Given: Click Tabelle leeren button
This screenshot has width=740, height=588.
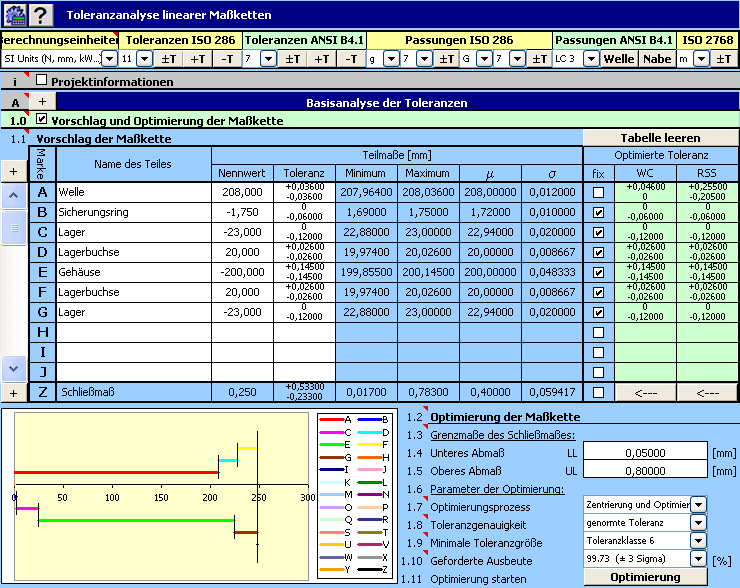Looking at the screenshot, I should [660, 138].
